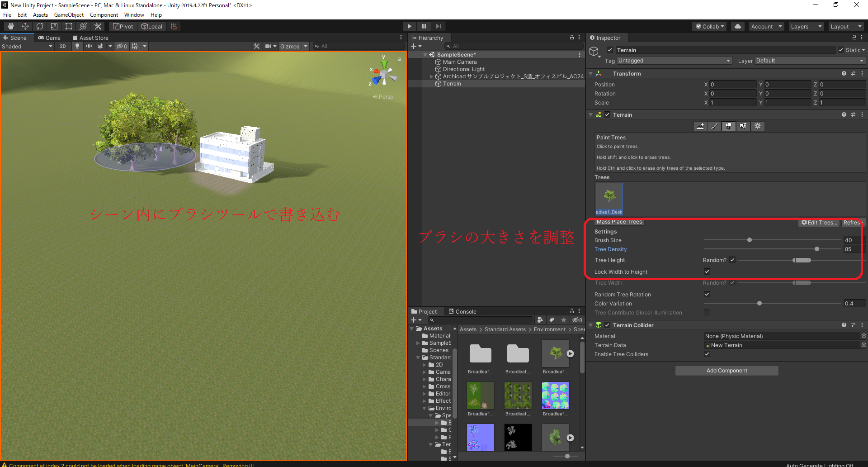Toggle 2D scene view mode

point(63,46)
